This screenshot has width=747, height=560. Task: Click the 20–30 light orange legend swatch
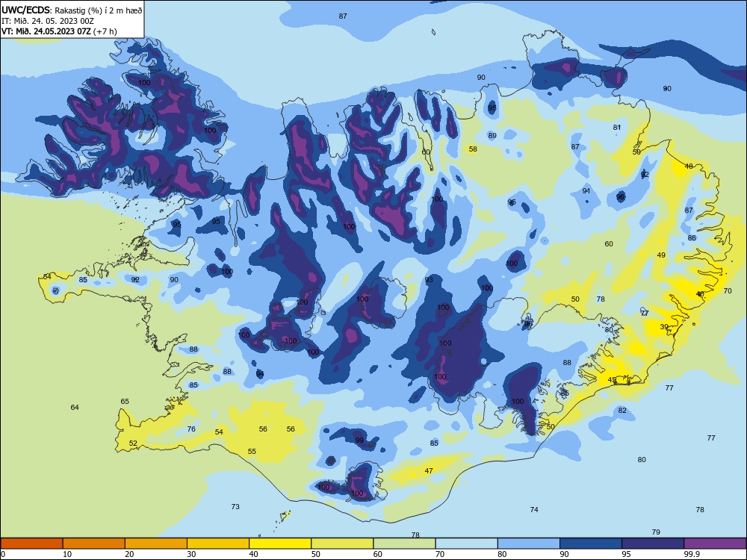pyautogui.click(x=156, y=544)
